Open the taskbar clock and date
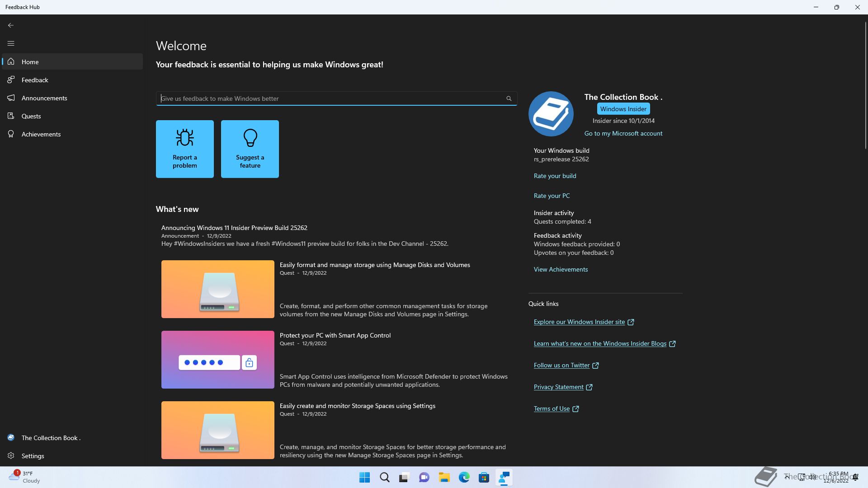Screen dimensions: 868x488 (x=836, y=477)
